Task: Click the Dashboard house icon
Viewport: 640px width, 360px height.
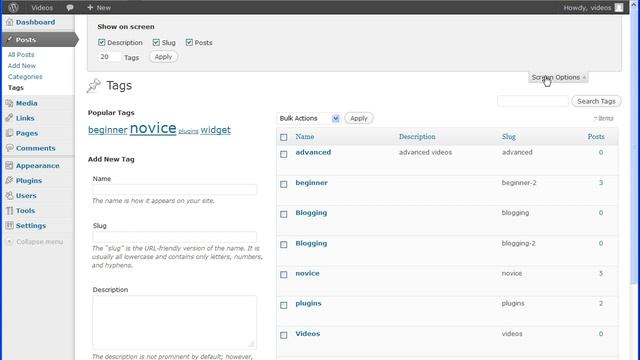Action: point(9,22)
